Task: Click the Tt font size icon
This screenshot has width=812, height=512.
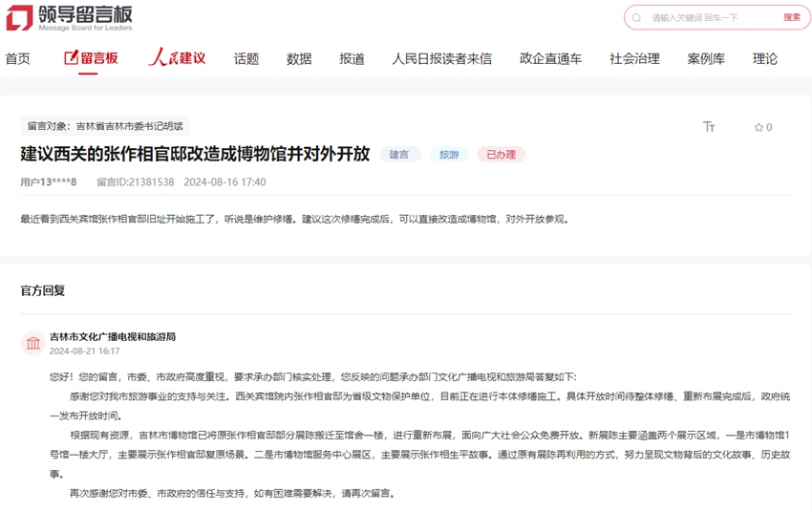Action: click(x=709, y=127)
